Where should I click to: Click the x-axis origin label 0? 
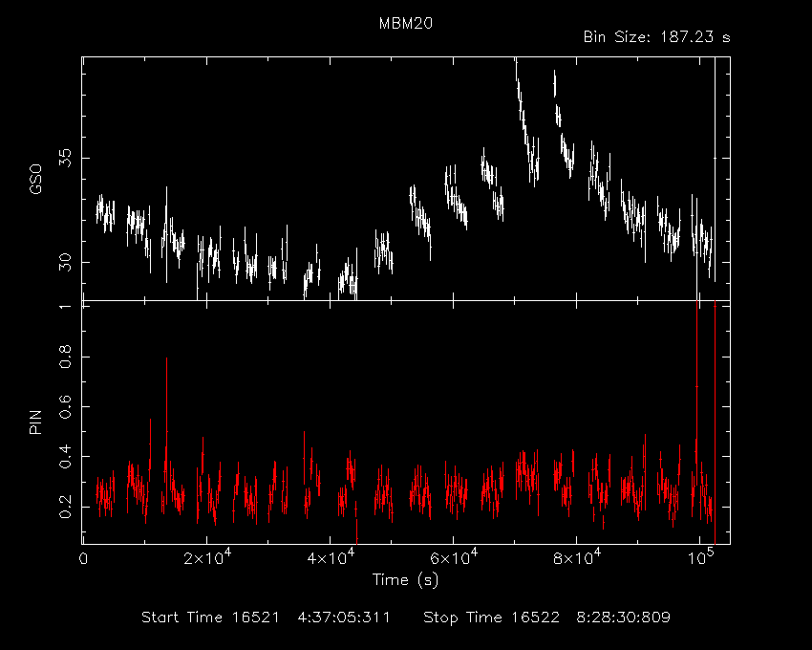[x=83, y=559]
